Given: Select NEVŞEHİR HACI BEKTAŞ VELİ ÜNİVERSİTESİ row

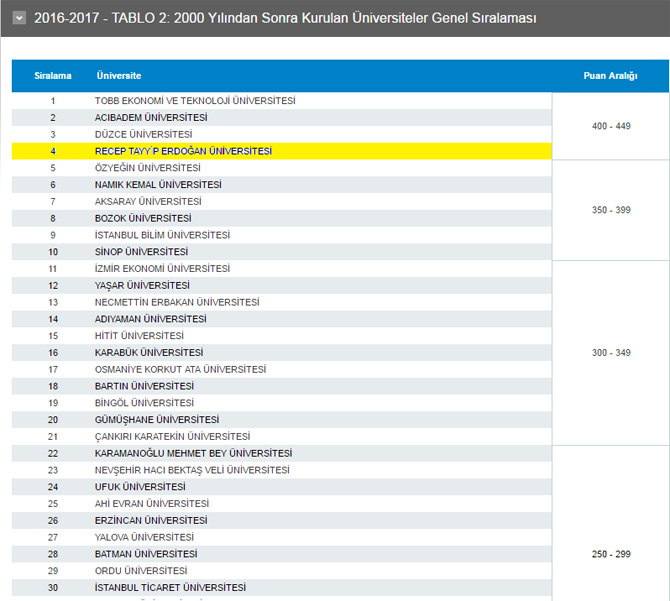Looking at the screenshot, I should (x=282, y=470).
